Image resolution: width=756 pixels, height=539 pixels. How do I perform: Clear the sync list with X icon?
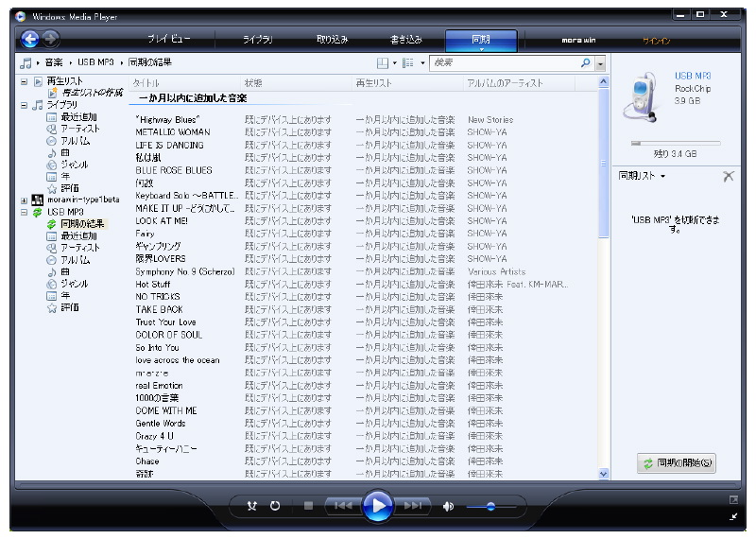[728, 176]
